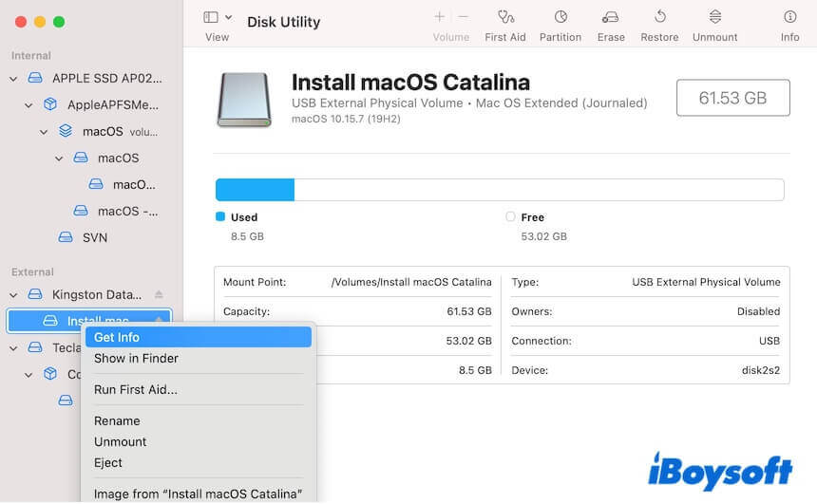Open the Info toolbar icon
The image size is (817, 504).
point(789,18)
